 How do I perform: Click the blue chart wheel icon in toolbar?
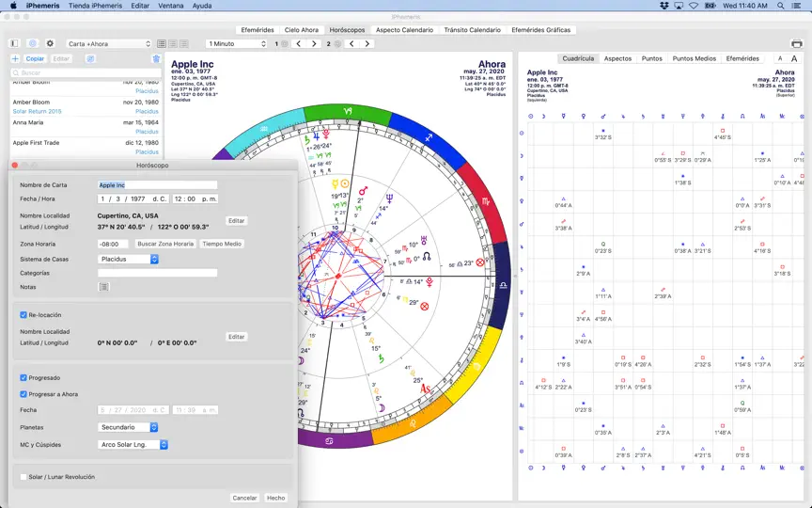pos(33,43)
